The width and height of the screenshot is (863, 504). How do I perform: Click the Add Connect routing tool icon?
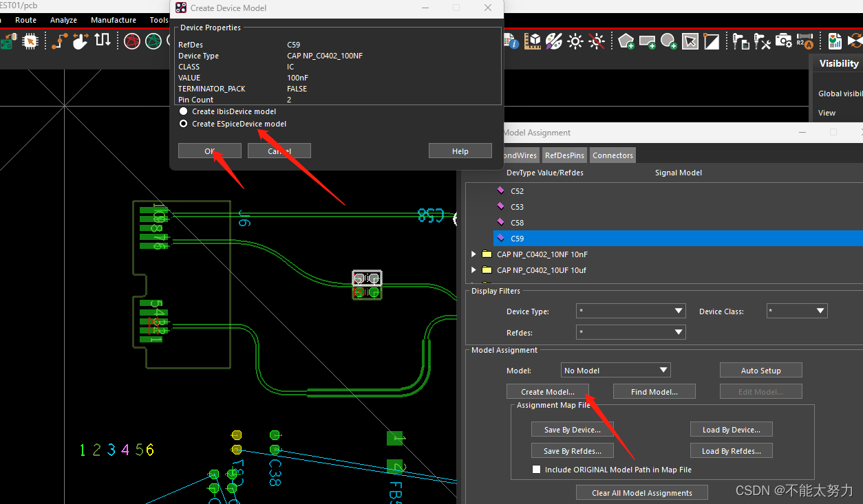tap(59, 41)
